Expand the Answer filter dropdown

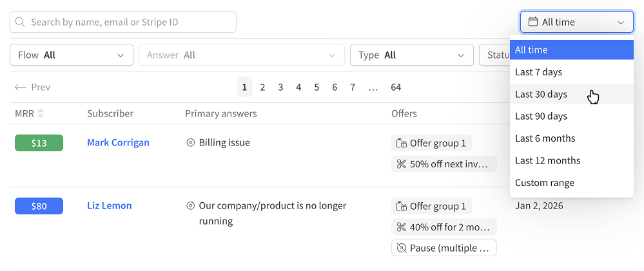point(241,55)
